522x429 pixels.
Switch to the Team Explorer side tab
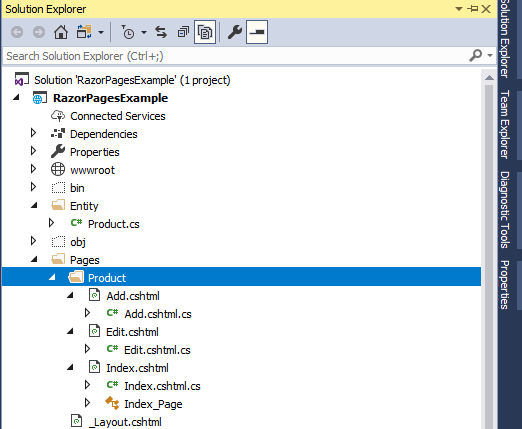coord(505,124)
